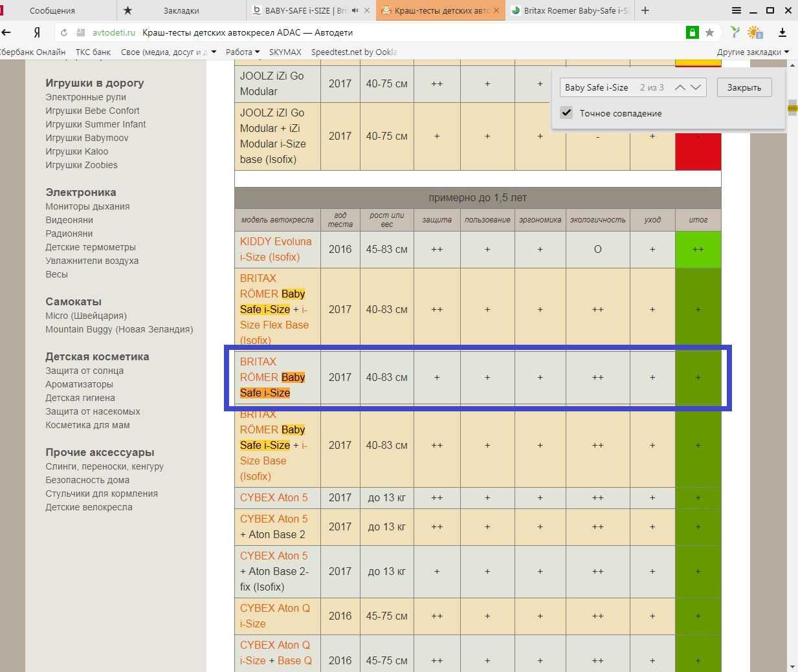Switch to the Закладки tab
The image size is (798, 672).
click(x=181, y=10)
